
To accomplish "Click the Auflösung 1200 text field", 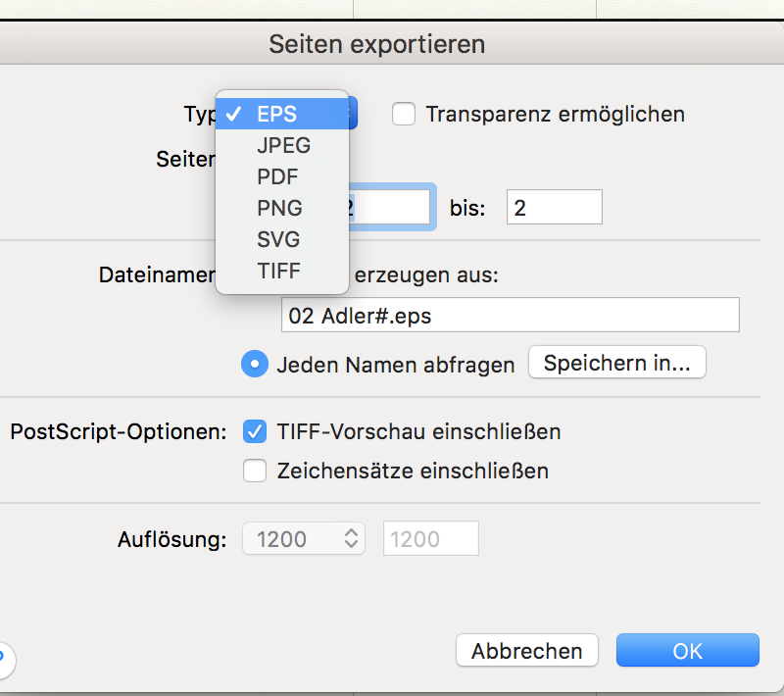I will click(x=430, y=538).
